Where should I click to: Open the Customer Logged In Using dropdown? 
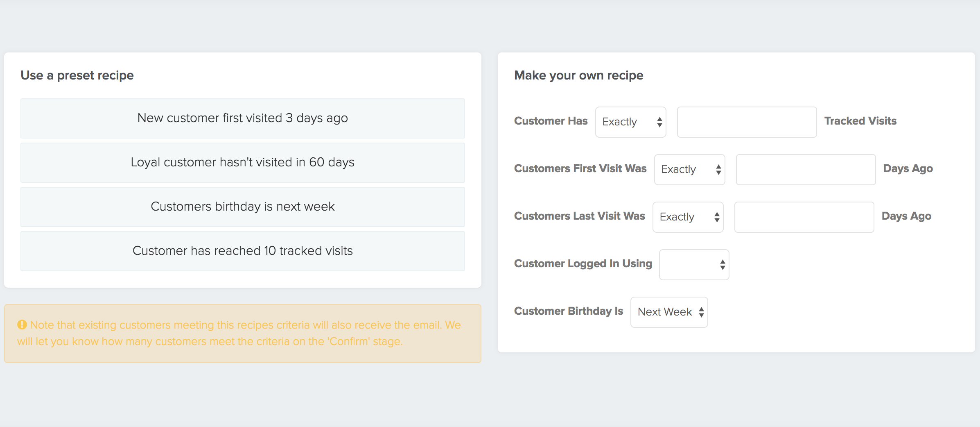[x=694, y=264]
